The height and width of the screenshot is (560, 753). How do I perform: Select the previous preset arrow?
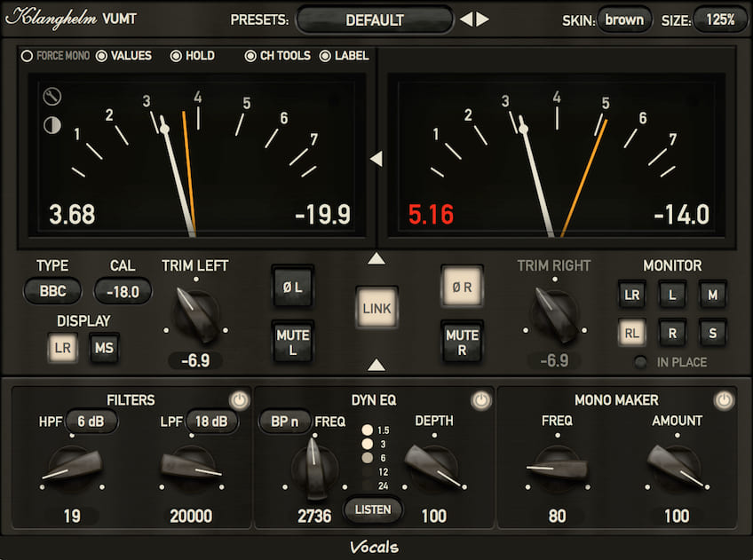466,20
